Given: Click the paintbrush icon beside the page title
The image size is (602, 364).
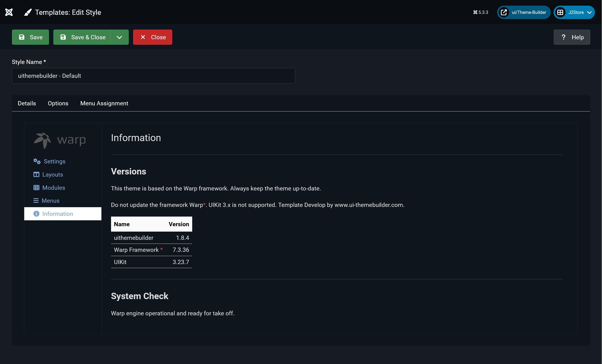Looking at the screenshot, I should pos(28,12).
